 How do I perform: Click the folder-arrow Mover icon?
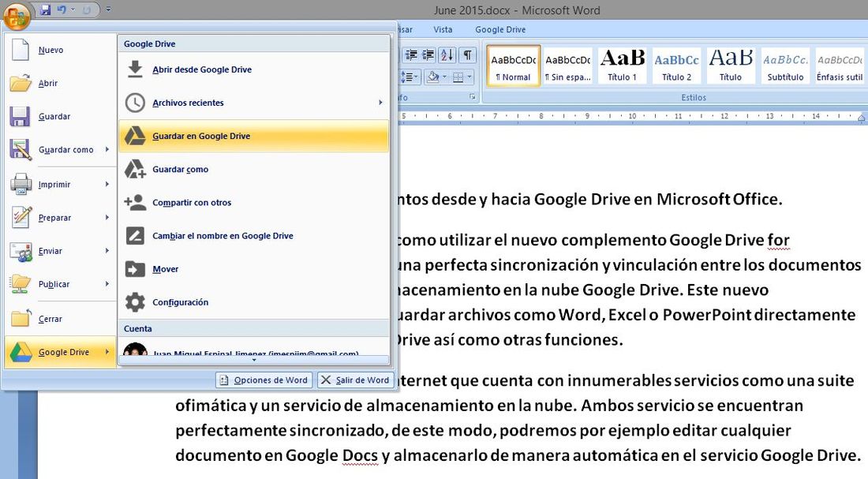135,269
